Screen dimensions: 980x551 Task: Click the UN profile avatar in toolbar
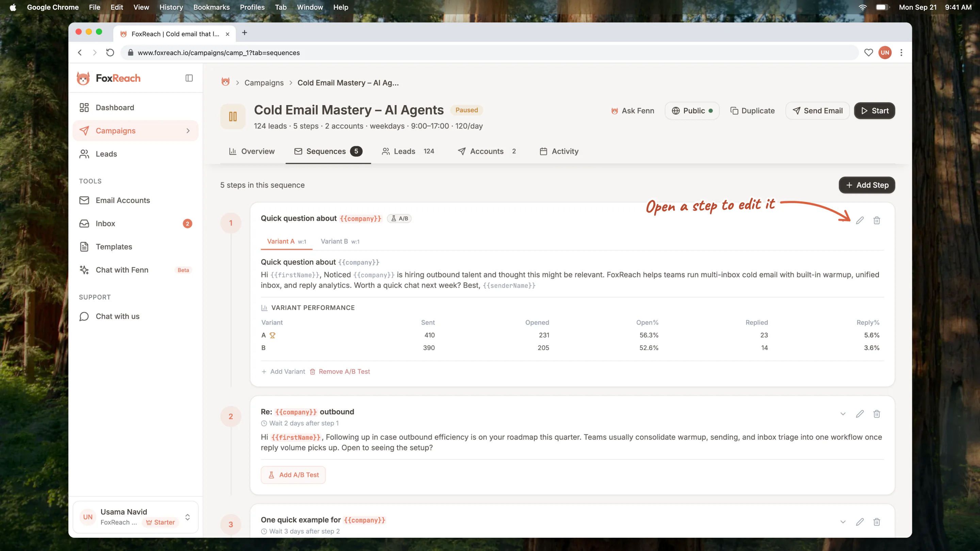pyautogui.click(x=885, y=52)
